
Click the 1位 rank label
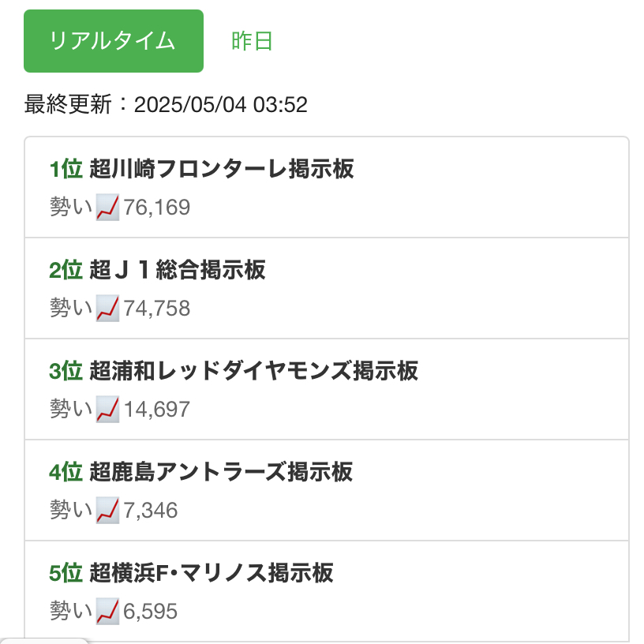(66, 169)
